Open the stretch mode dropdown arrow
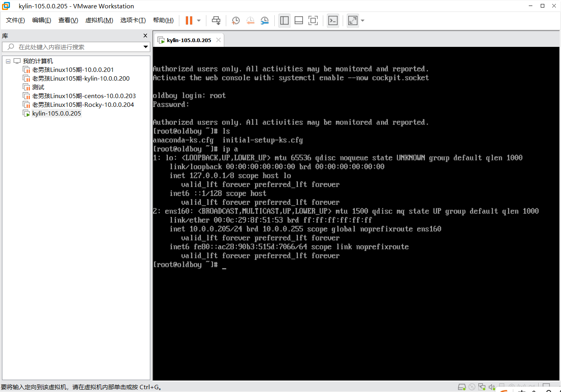561x392 pixels. point(362,21)
